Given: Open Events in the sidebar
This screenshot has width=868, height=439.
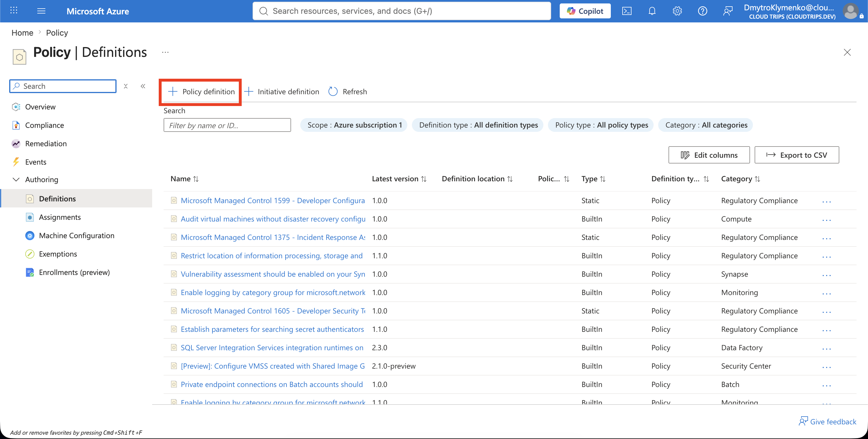Looking at the screenshot, I should coord(35,162).
